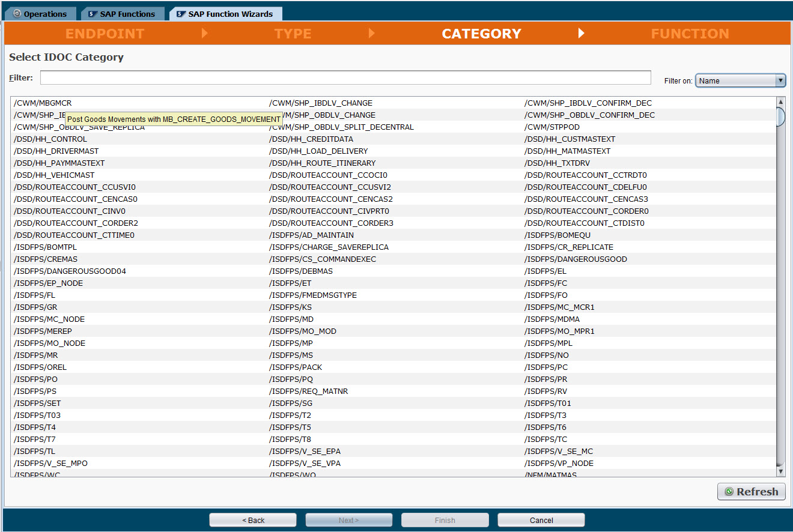Select /DSD/HH_DRIVERMAST entry

coord(56,151)
